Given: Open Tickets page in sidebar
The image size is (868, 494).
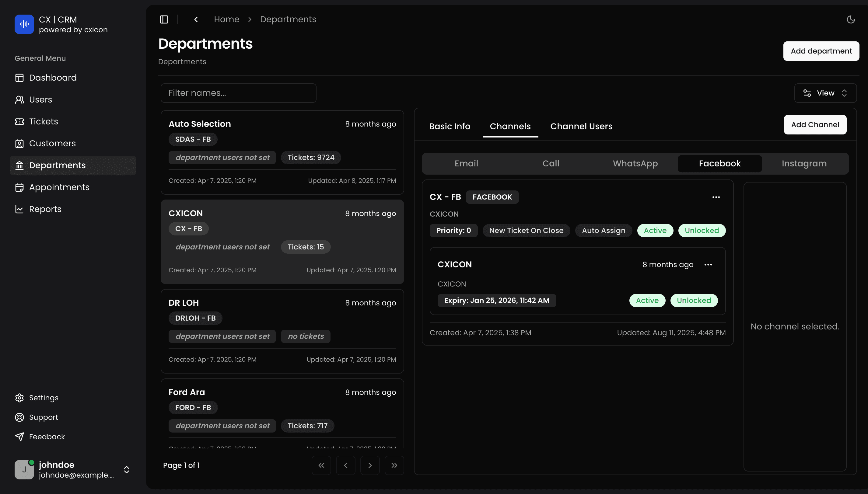Looking at the screenshot, I should 73,121.
